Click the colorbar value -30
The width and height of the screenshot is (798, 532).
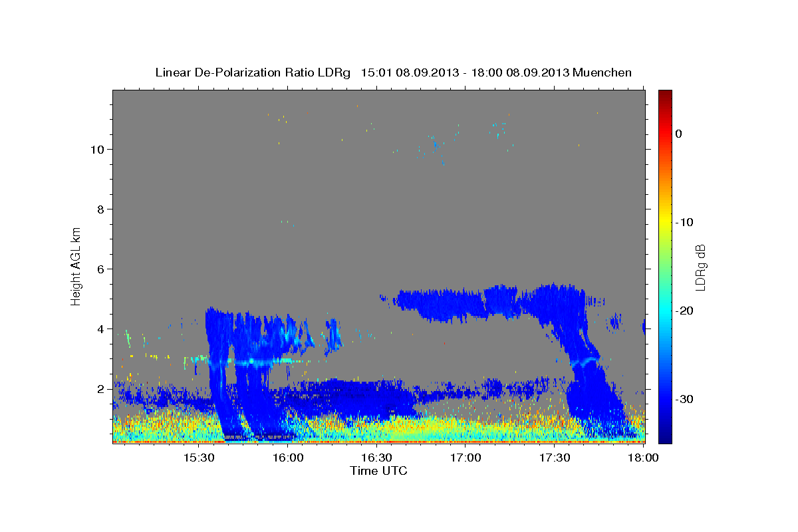coord(685,399)
